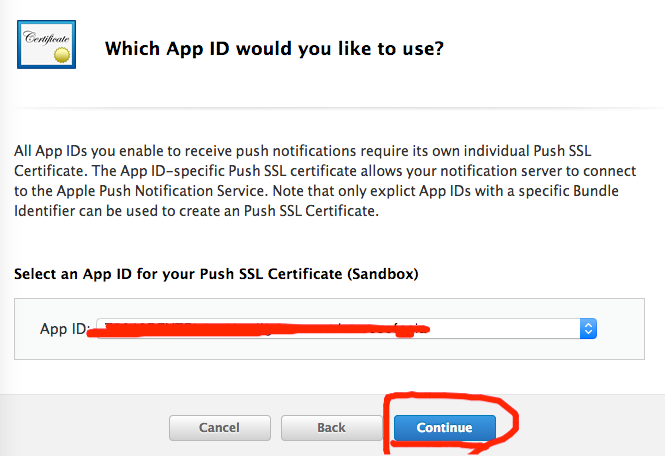Click the blue Continue button
Viewport: 665px width, 456px height.
[x=444, y=428]
